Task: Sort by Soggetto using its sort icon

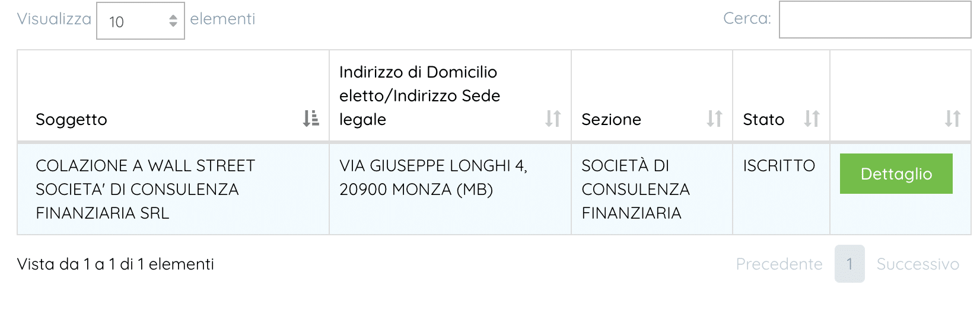Action: pos(311,119)
